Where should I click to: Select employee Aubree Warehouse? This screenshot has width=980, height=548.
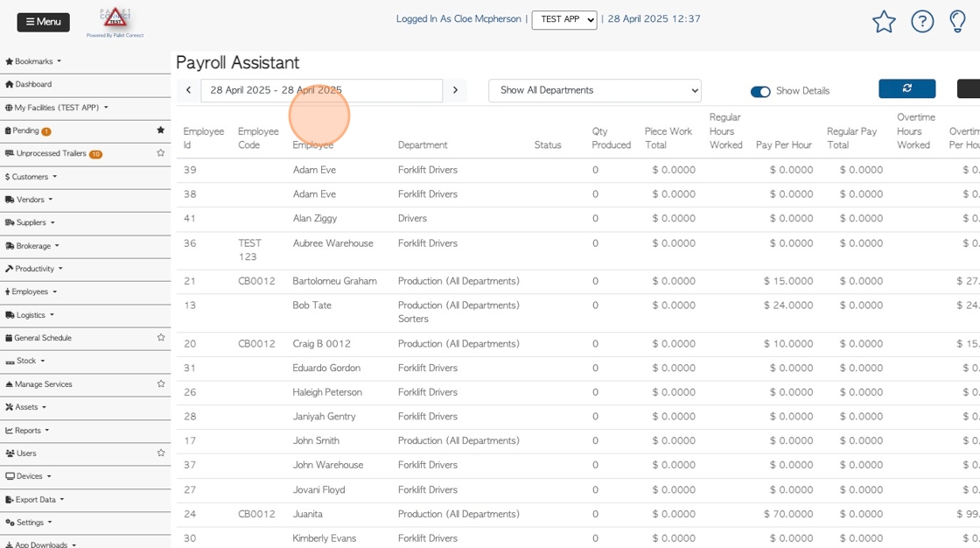click(x=332, y=243)
